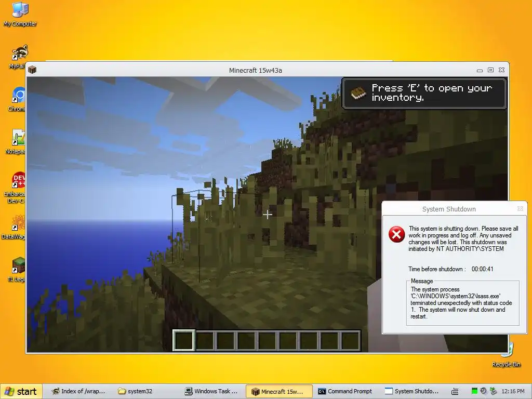Switch to the Command Prompt taskbar button

point(346,391)
